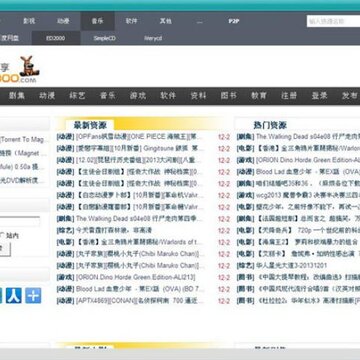Open Blood Lad 血意少年 in 热门资源
Screen dimensions: 360x360
(x=308, y=172)
